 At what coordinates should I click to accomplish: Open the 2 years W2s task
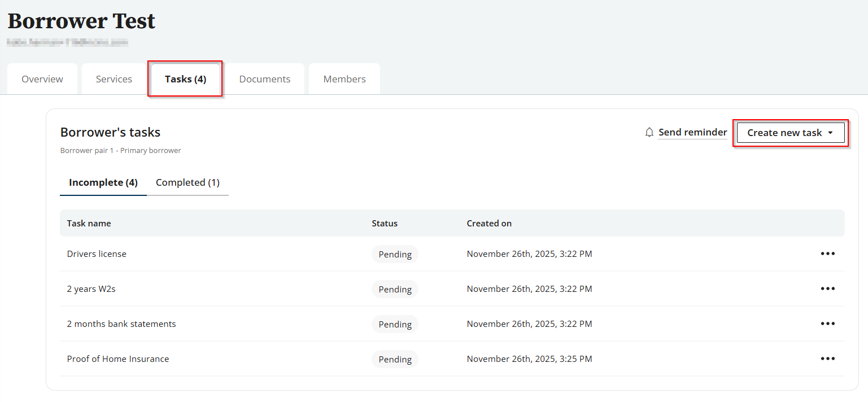(91, 289)
